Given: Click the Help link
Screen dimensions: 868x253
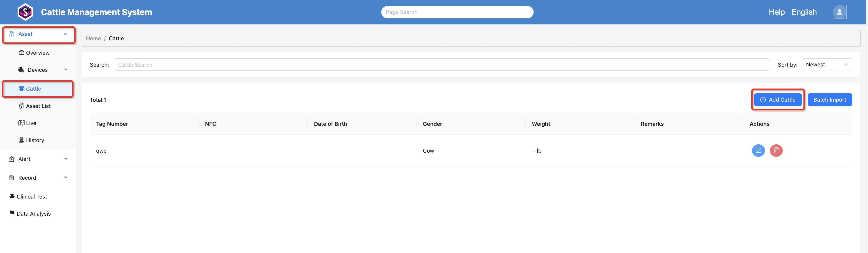Looking at the screenshot, I should coord(777,12).
